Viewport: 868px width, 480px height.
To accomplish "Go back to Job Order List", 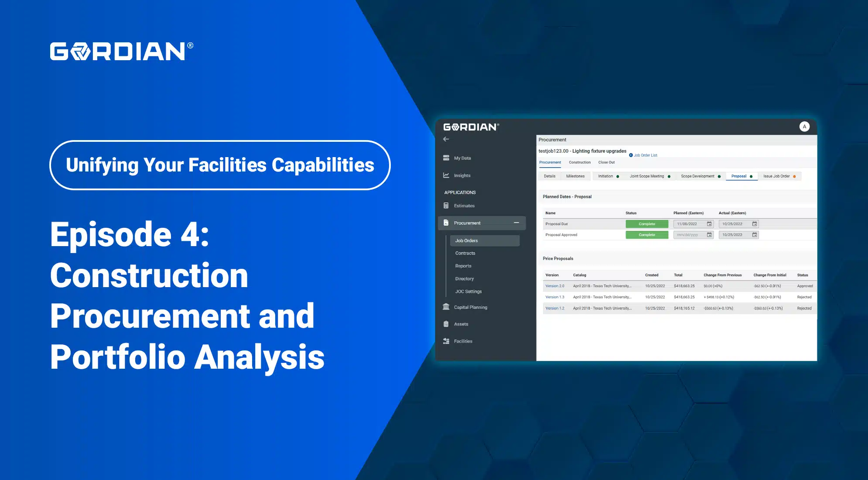I will [x=643, y=155].
